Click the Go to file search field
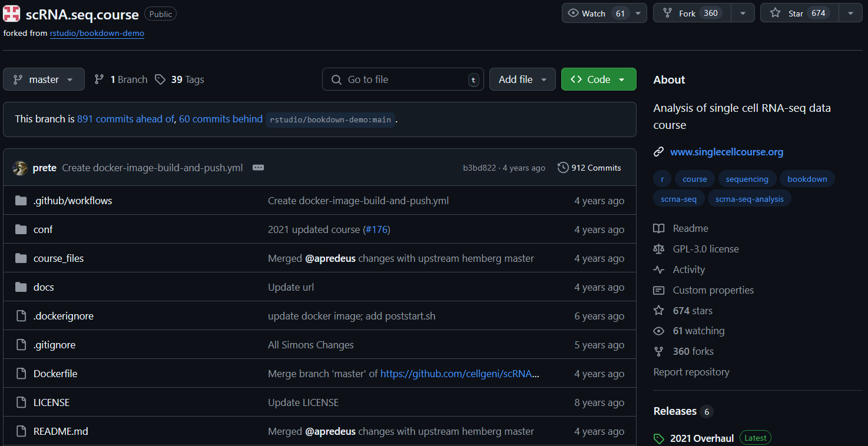868x446 pixels. coord(403,79)
